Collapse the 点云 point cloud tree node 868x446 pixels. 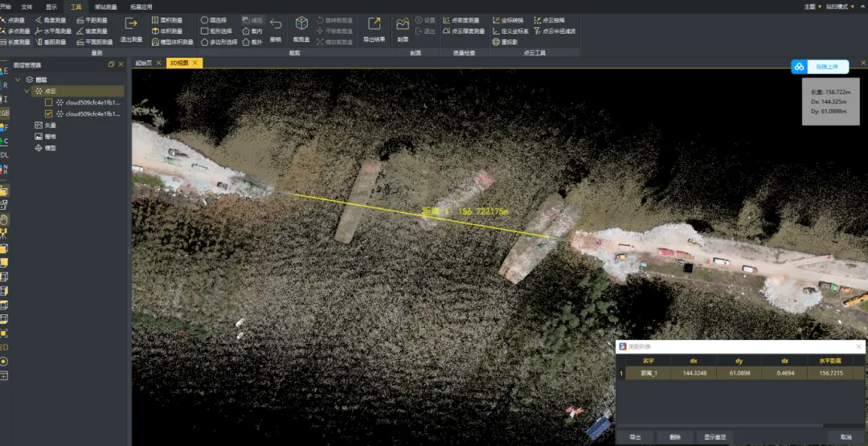(x=27, y=92)
